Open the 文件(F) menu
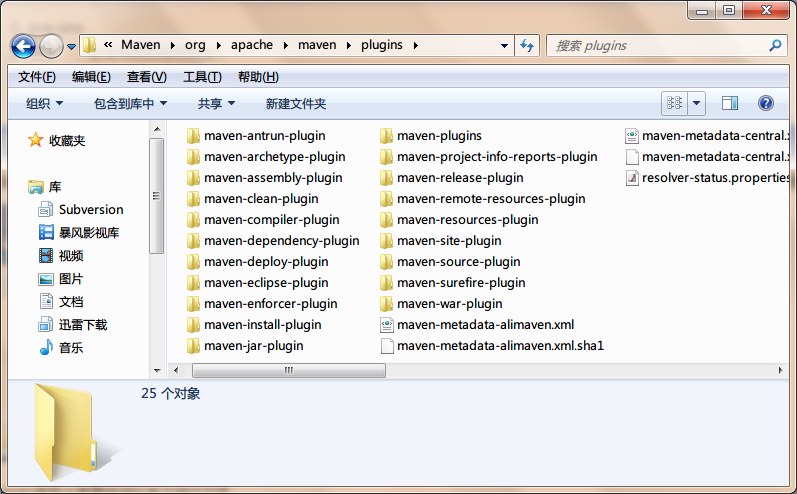Screen dimensions: 797x494 pyautogui.click(x=37, y=77)
